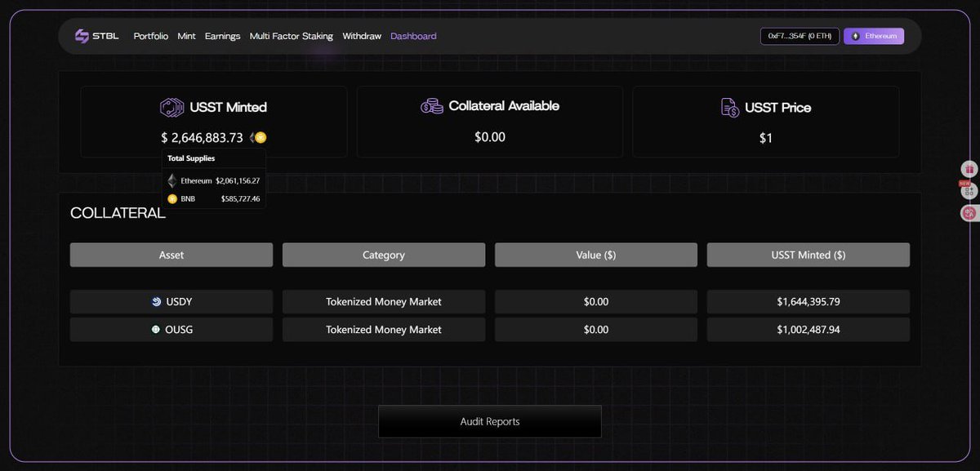Screen dimensions: 980x471
Task: Open the Ethereum network selector
Action: (873, 36)
